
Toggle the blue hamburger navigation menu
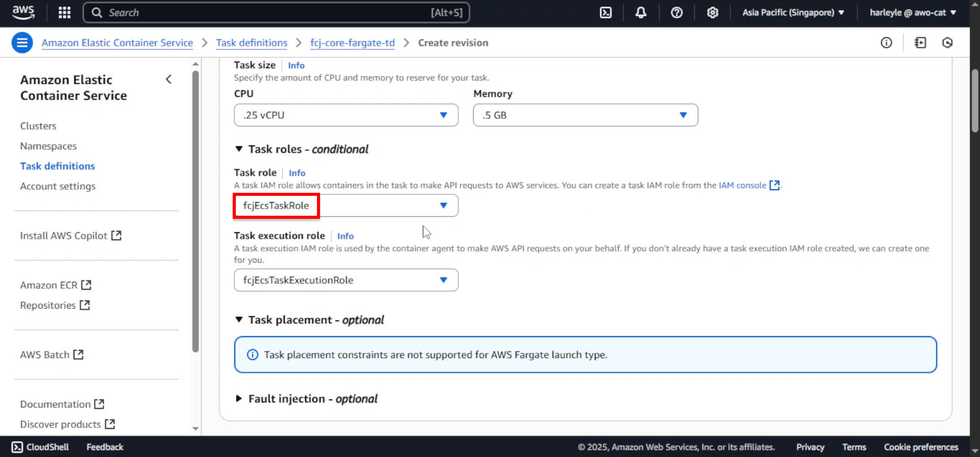[22, 43]
